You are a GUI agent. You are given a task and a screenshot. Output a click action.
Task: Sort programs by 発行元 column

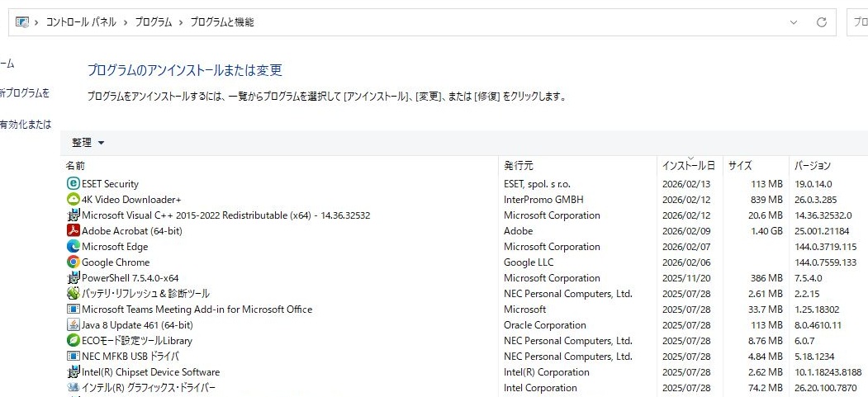click(x=519, y=166)
